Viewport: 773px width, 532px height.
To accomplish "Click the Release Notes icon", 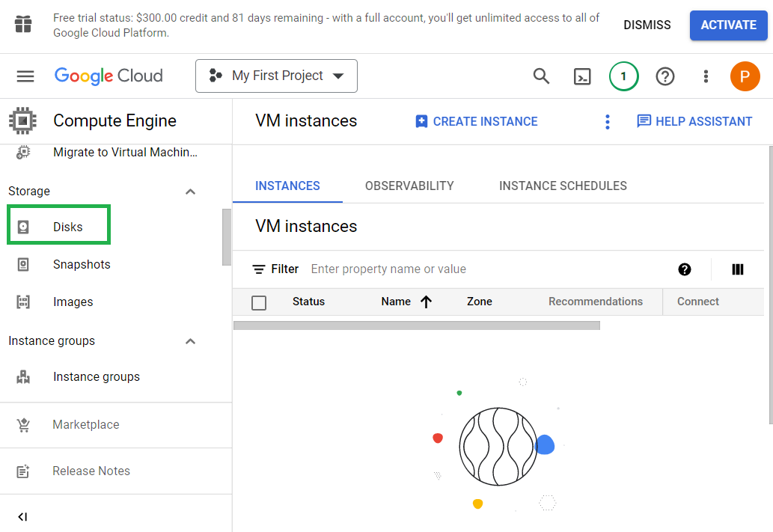I will 23,471.
